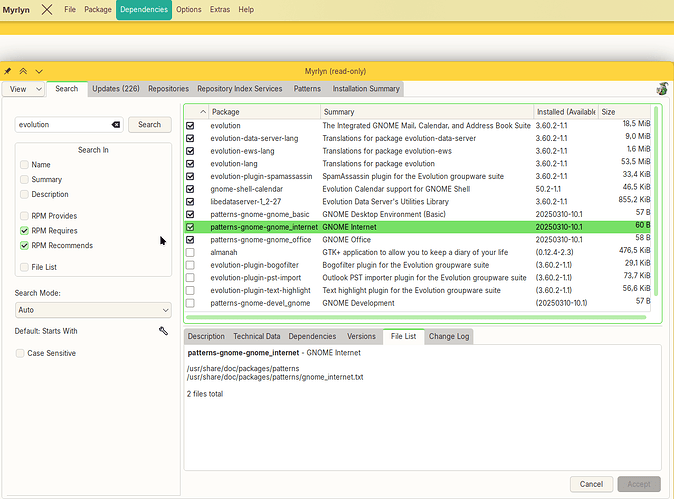Click the gnome_internet.txt file path
The height and width of the screenshot is (499, 674).
(275, 377)
